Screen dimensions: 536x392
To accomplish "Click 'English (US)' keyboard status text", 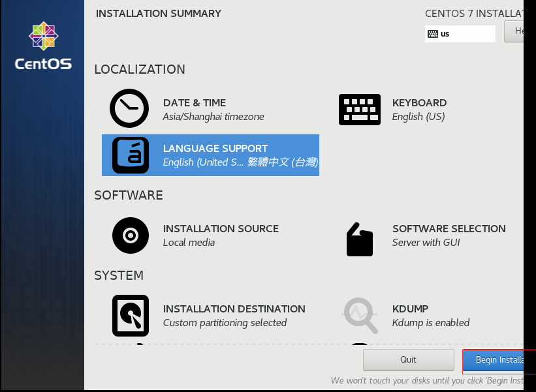I will 418,117.
